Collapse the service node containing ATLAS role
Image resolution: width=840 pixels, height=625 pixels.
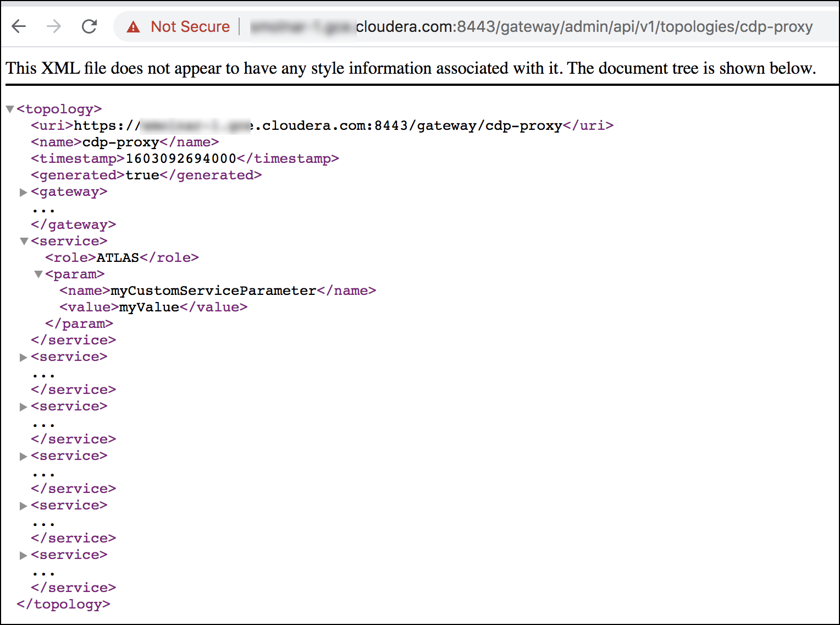point(24,242)
